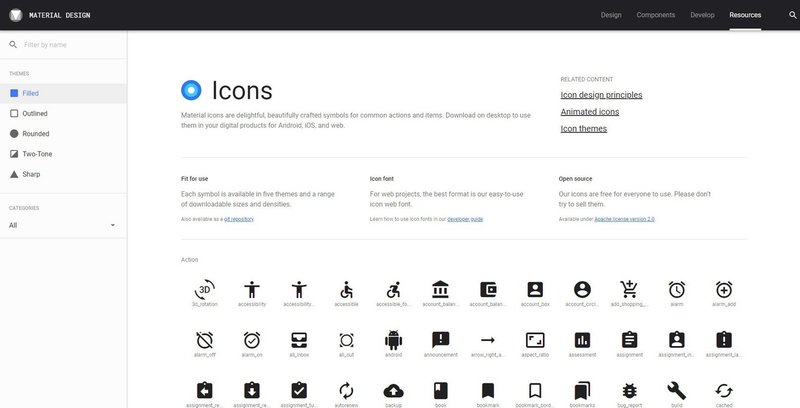Switch to the Sharp theme
This screenshot has width=800, height=408.
(x=63, y=174)
